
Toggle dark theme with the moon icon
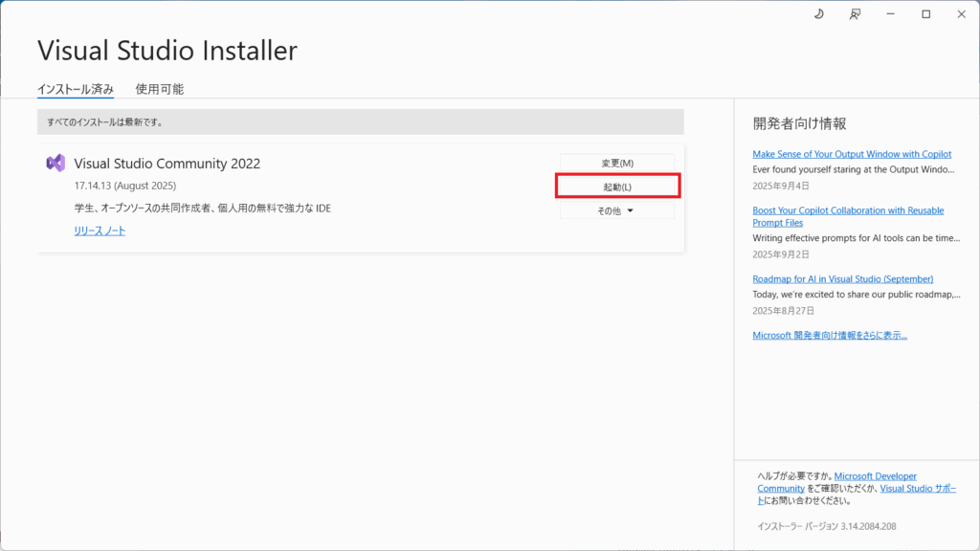[x=819, y=14]
